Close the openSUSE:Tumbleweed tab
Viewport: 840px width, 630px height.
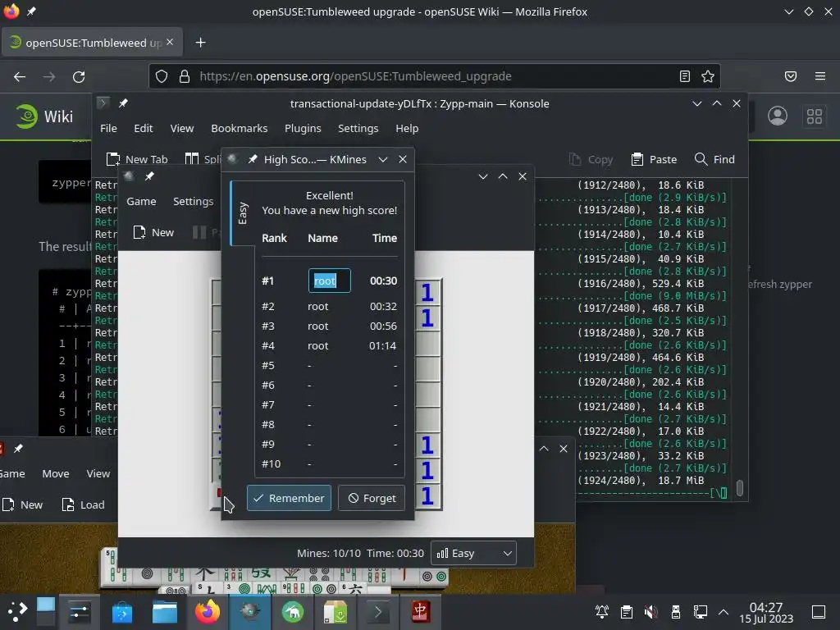click(170, 42)
